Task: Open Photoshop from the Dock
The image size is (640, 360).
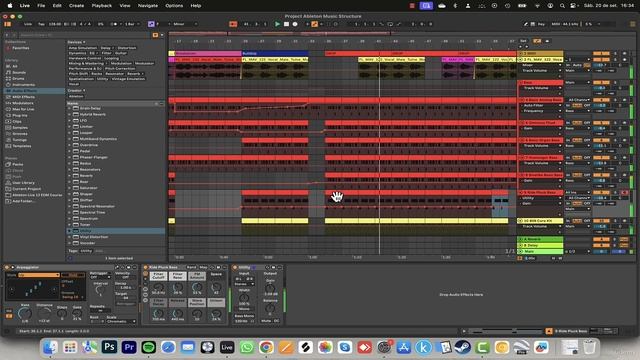Action: (x=109, y=347)
